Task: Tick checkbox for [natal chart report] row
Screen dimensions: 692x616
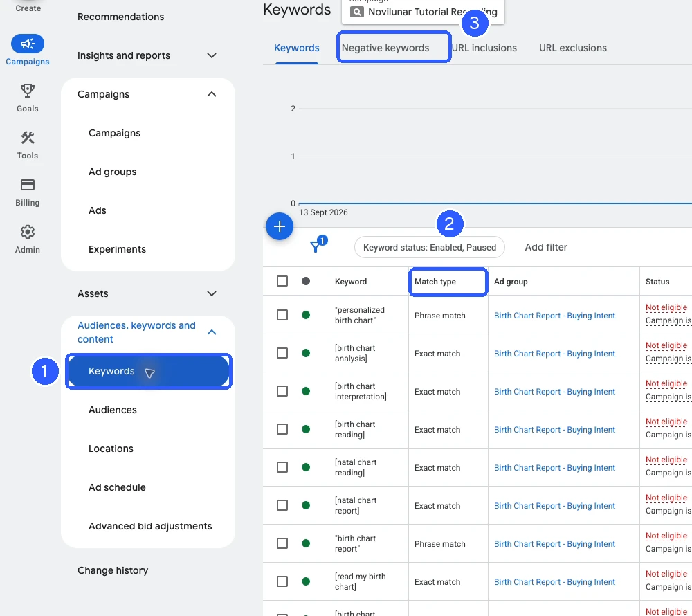Action: point(282,506)
